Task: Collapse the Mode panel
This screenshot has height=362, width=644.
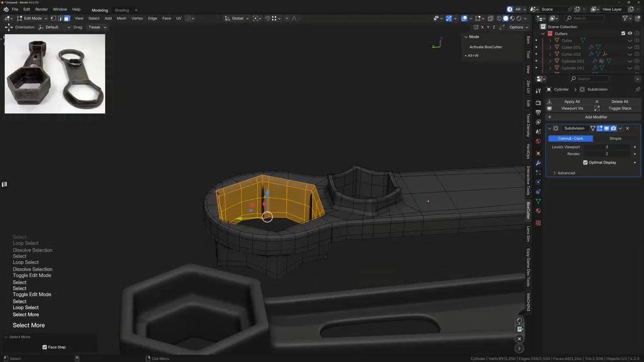Action: [466, 37]
